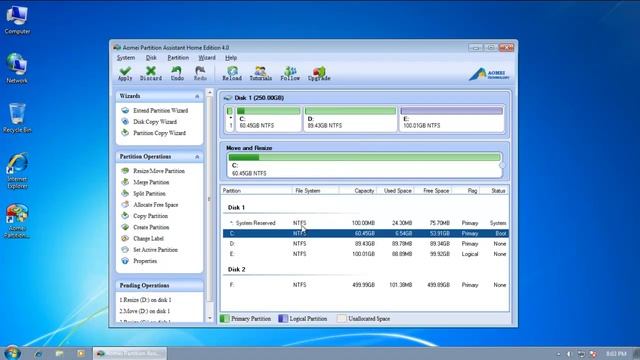Collapse the Partition Operations panel

pyautogui.click(x=197, y=157)
